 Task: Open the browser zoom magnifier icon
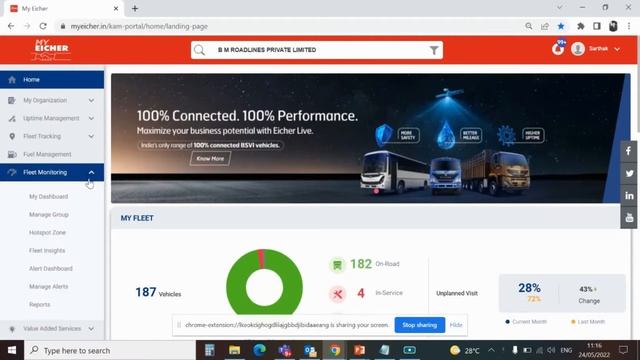[x=529, y=26]
